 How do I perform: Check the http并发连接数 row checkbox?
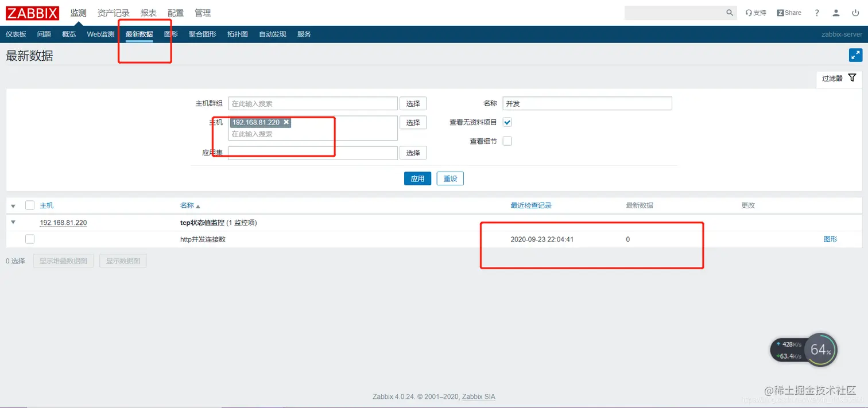[x=30, y=239]
